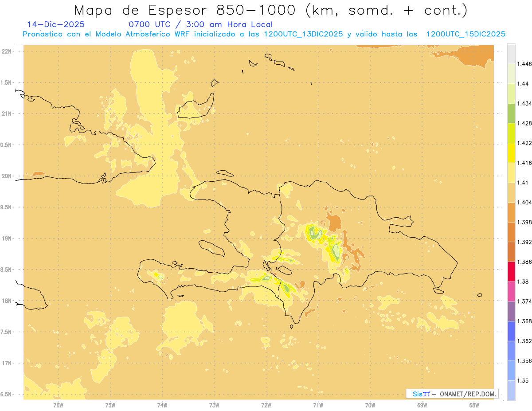The height and width of the screenshot is (411, 532).
Task: Click the green legend swatch above 1.428
Action: tap(511, 114)
